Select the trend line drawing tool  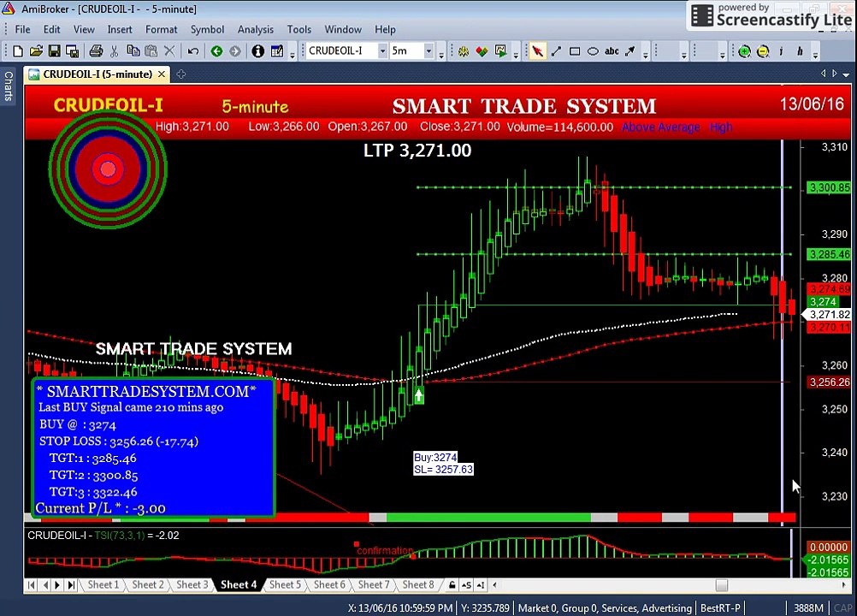pyautogui.click(x=556, y=51)
